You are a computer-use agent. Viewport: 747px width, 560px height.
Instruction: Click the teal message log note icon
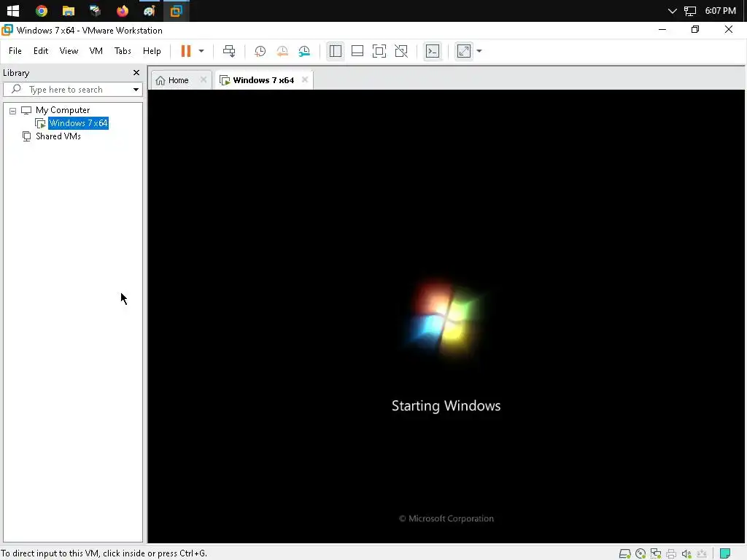click(725, 553)
